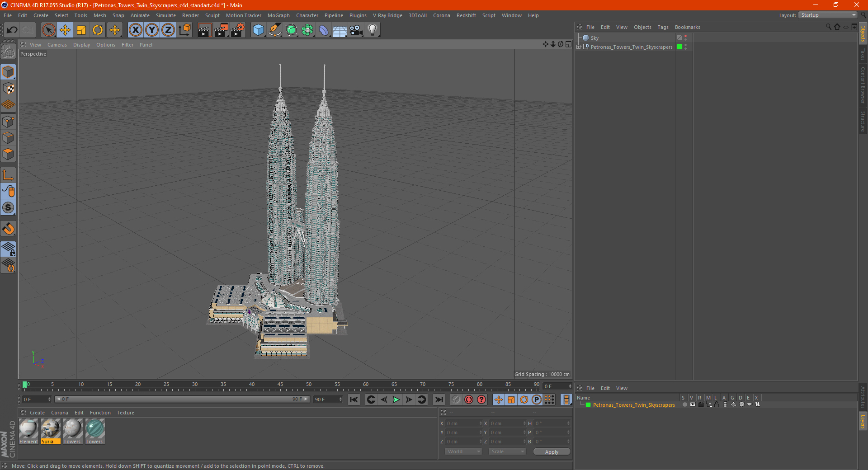The image size is (868, 470).
Task: Toggle X axis lock
Action: [135, 30]
